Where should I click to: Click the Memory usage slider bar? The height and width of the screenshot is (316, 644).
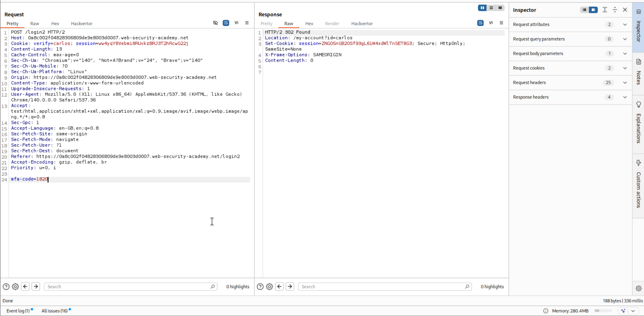pos(603,311)
